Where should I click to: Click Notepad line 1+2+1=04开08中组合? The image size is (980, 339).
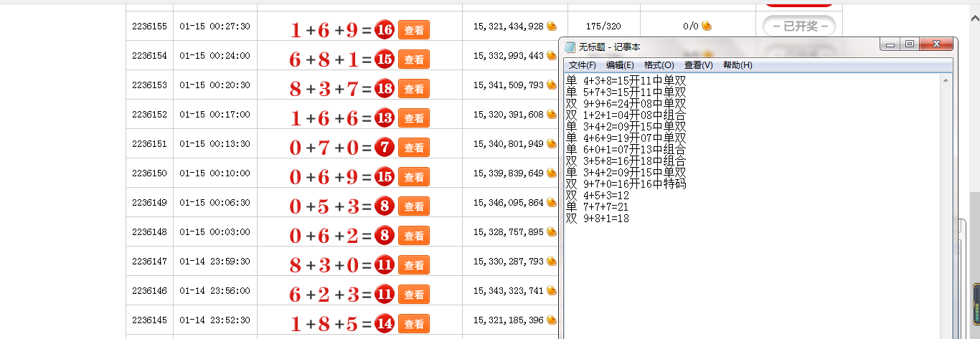tap(626, 115)
